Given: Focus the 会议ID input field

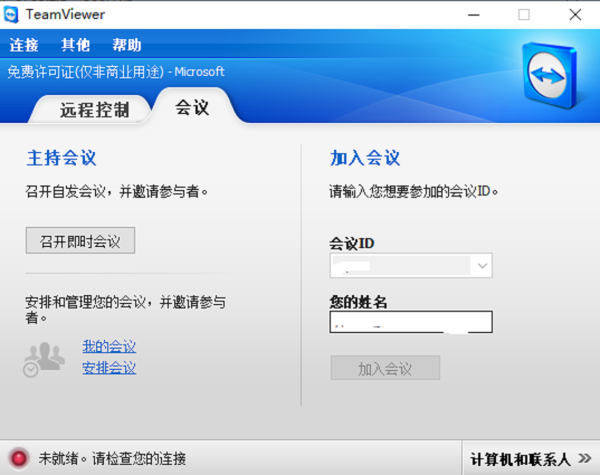Looking at the screenshot, I should [411, 265].
